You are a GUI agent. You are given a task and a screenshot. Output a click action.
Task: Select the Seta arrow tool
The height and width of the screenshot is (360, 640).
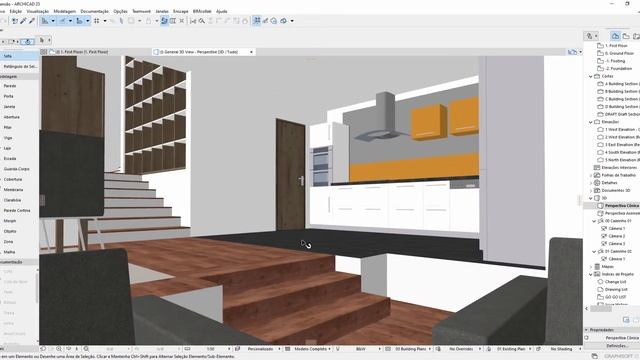click(19, 56)
